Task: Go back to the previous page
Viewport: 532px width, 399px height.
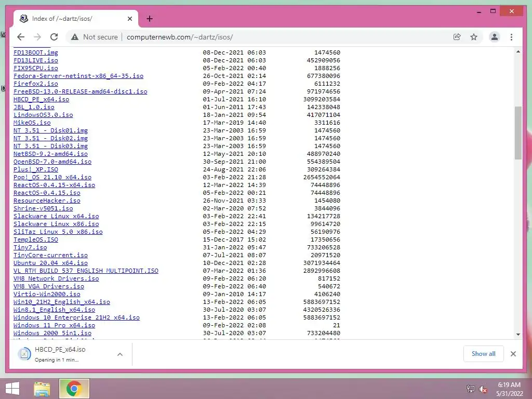Action: tap(21, 37)
